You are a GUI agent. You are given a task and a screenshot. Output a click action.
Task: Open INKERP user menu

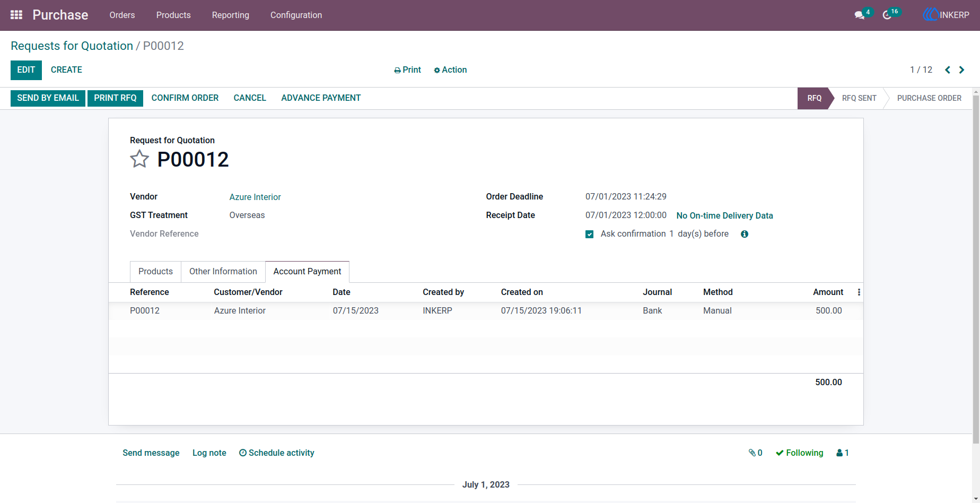946,15
